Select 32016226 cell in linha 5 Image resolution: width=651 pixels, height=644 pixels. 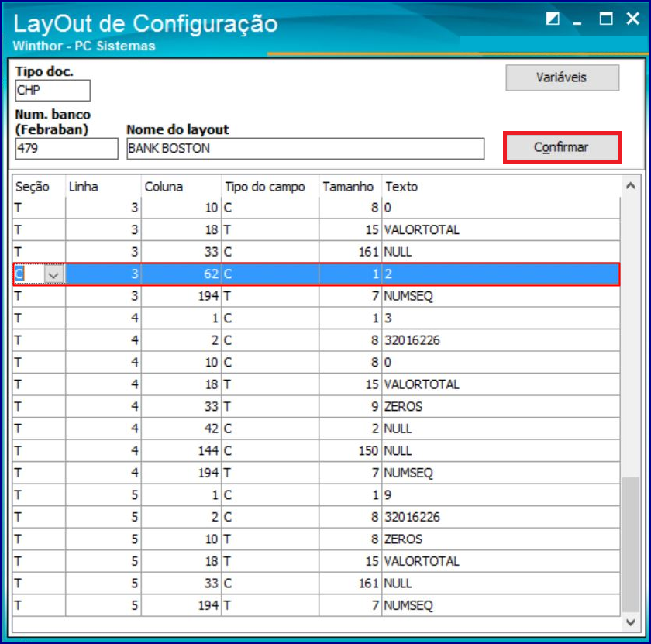tap(501, 518)
